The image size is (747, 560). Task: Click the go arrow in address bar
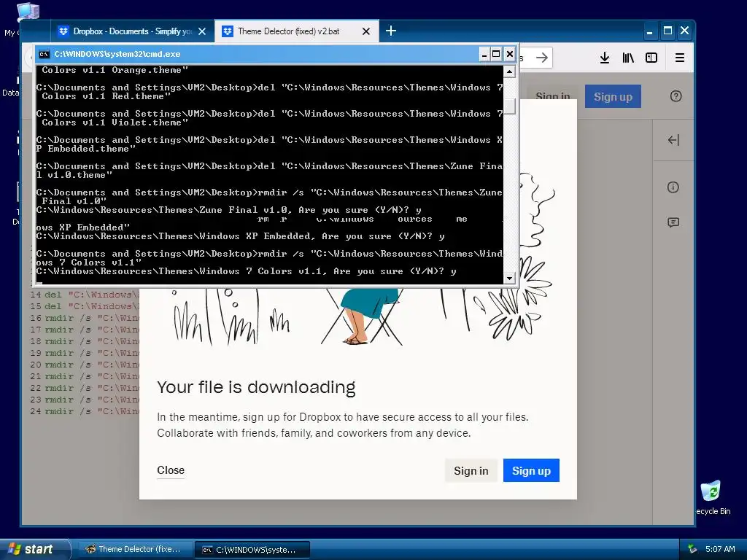coord(542,58)
